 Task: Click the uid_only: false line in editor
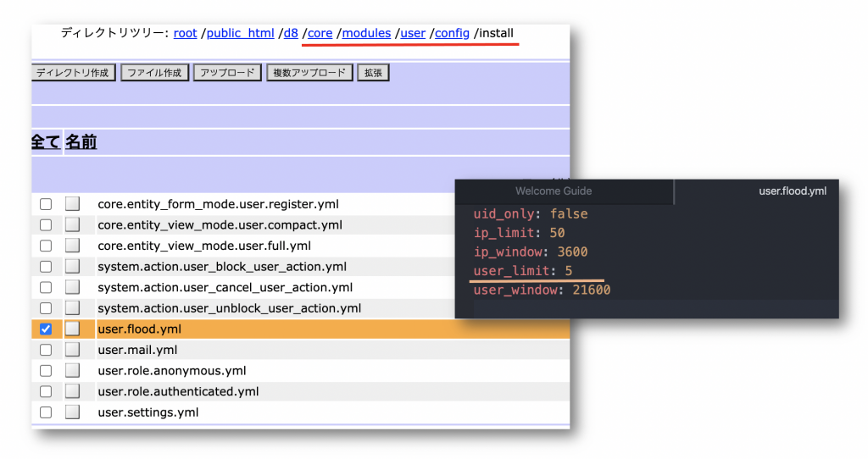[x=531, y=214]
